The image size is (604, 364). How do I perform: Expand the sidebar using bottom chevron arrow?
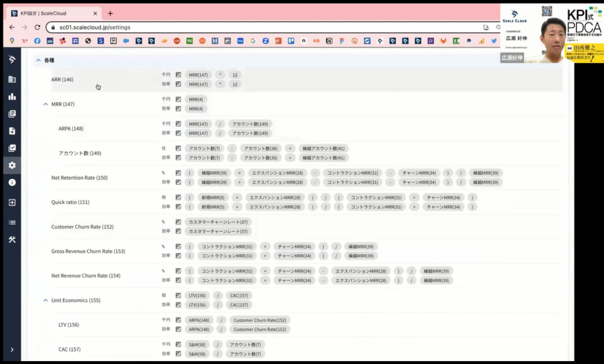pos(12,350)
